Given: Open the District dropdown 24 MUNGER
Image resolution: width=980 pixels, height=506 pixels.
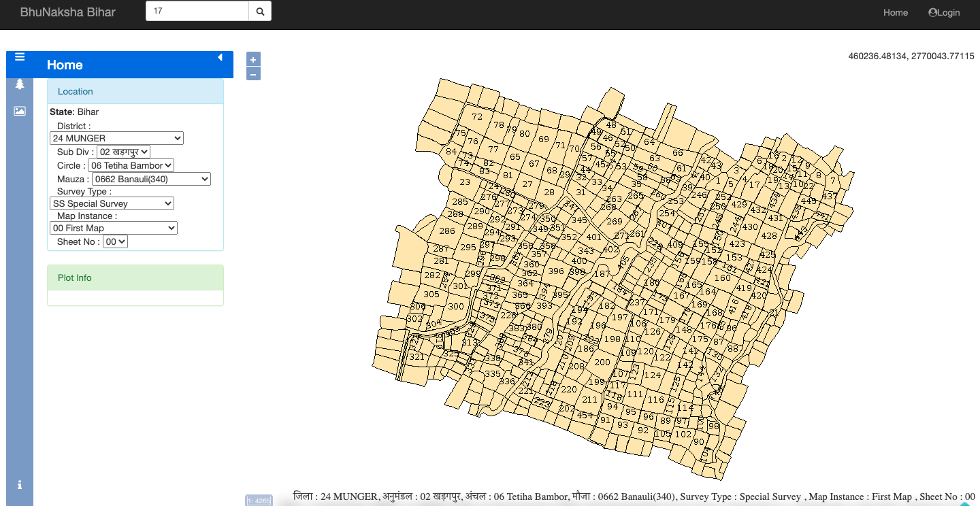Looking at the screenshot, I should pyautogui.click(x=116, y=138).
